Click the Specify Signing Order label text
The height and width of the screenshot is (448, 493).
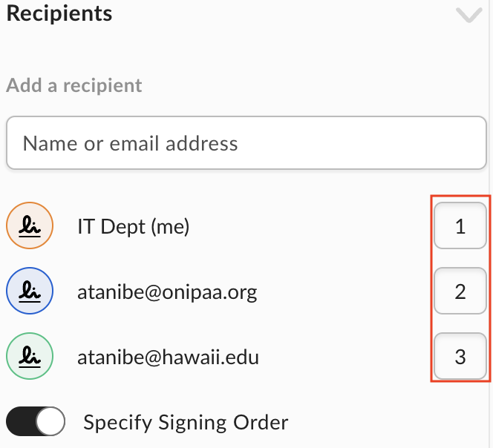186,423
